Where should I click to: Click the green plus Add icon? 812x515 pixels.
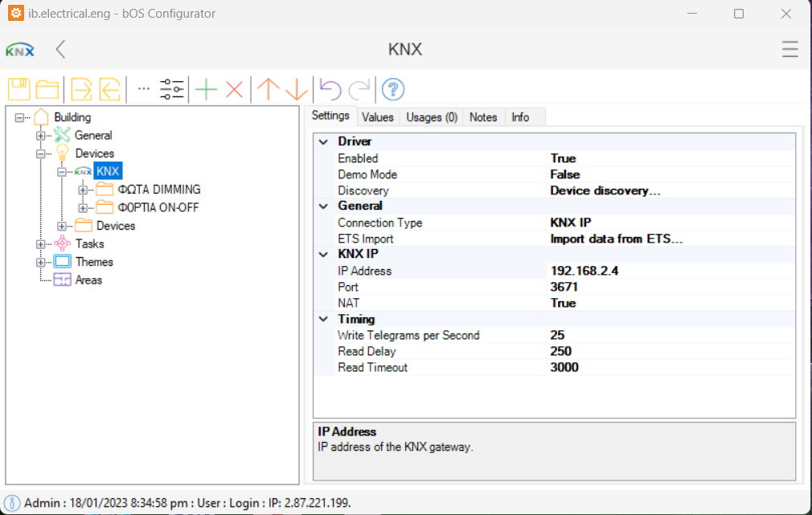click(x=207, y=89)
